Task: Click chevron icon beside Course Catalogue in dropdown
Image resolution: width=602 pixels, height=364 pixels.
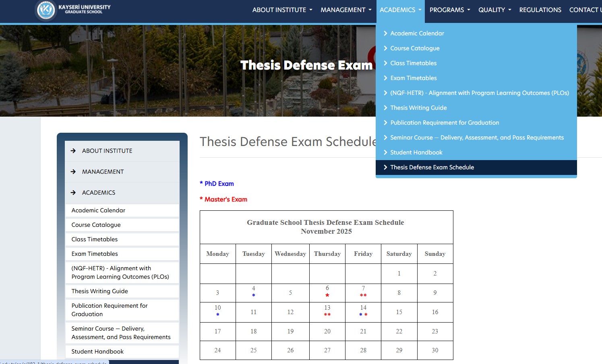Action: pyautogui.click(x=385, y=48)
